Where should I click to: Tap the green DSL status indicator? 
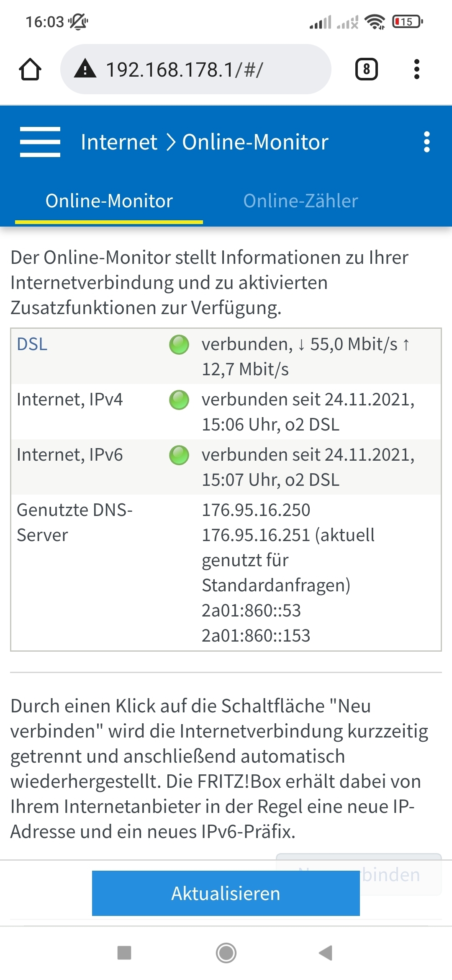click(179, 345)
